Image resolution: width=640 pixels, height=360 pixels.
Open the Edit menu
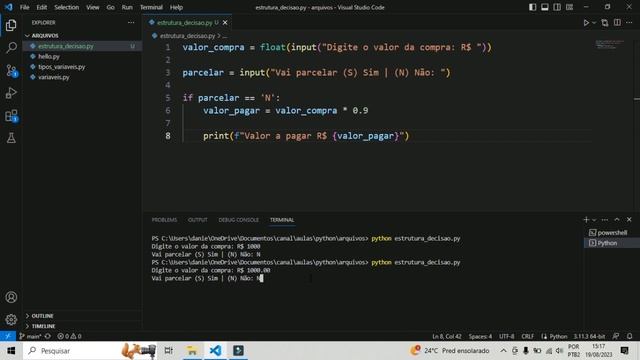coord(42,7)
